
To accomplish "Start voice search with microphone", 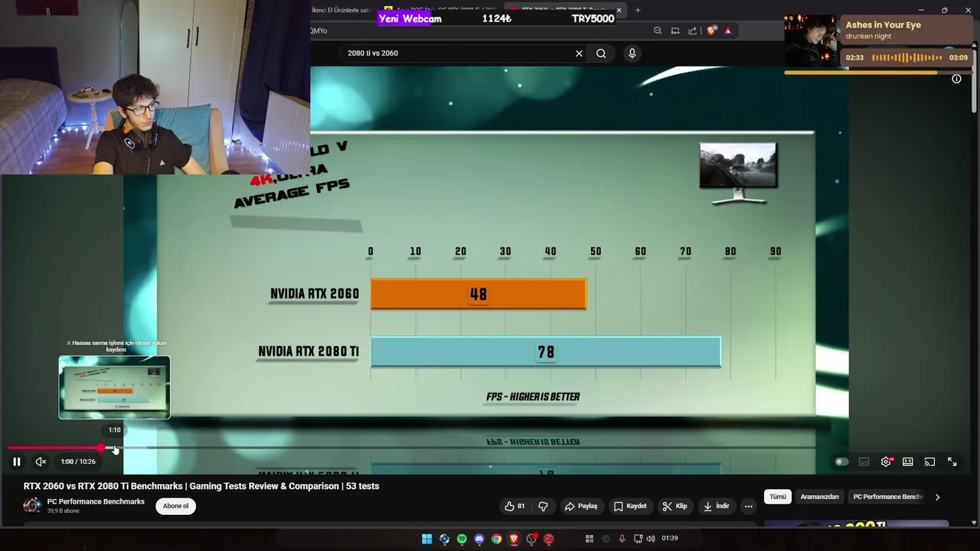I will point(632,53).
